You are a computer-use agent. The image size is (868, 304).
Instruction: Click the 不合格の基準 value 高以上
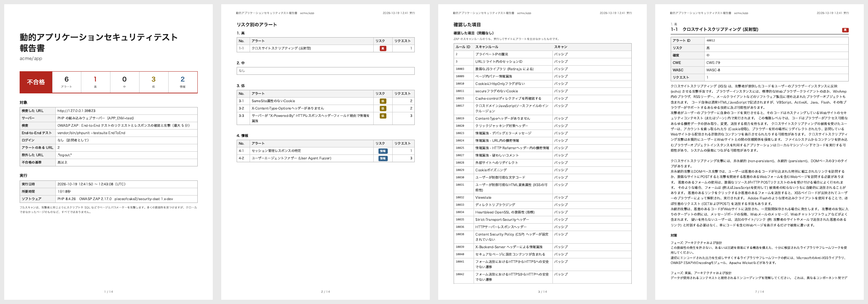pyautogui.click(x=62, y=162)
